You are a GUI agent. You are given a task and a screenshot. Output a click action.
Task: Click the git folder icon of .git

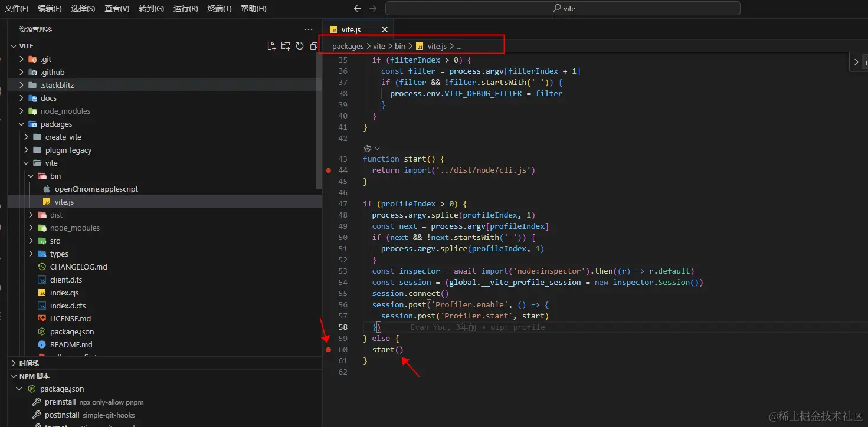pyautogui.click(x=32, y=60)
